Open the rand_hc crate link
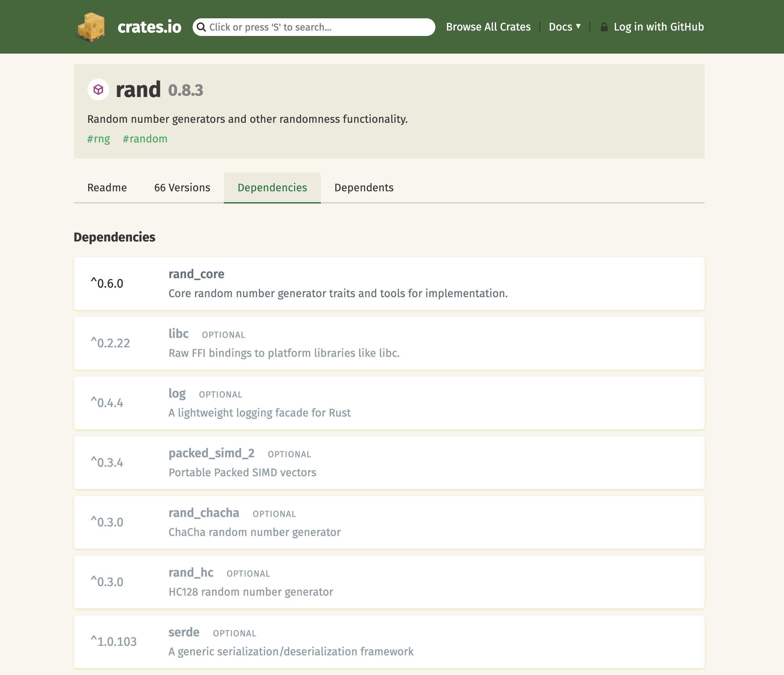 (191, 573)
